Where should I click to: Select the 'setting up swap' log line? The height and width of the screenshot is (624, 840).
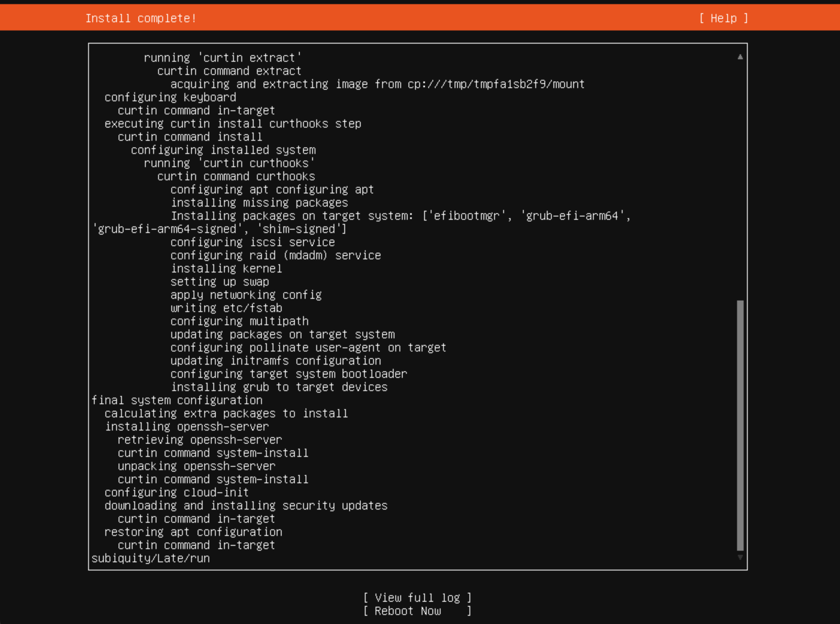(220, 282)
